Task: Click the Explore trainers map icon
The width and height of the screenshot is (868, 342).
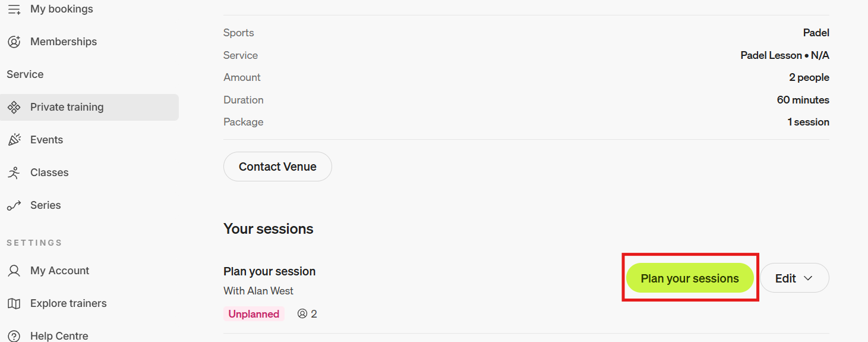Action: 14,303
